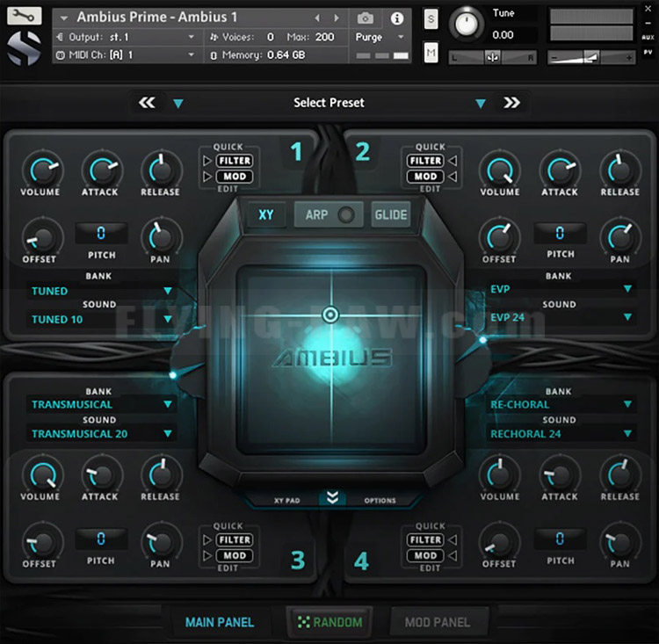
Task: Toggle layer 2 quick FILTER
Action: click(425, 161)
